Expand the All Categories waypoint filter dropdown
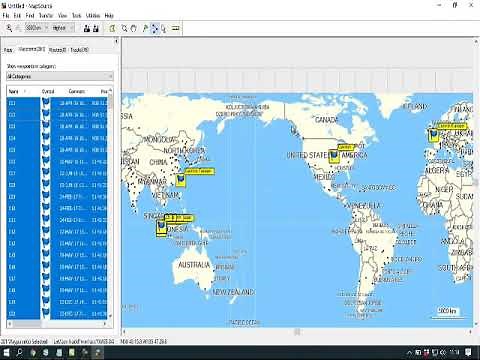Viewport: 480px width, 360px height. (60, 76)
